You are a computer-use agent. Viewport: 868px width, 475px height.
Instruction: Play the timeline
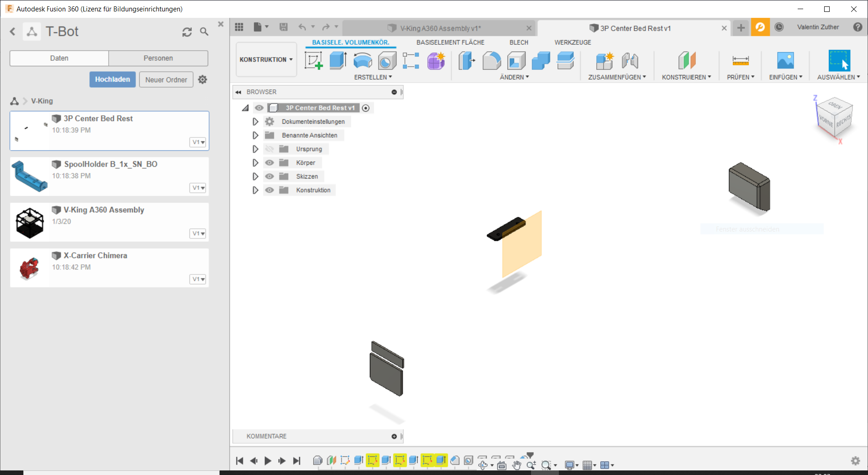268,461
